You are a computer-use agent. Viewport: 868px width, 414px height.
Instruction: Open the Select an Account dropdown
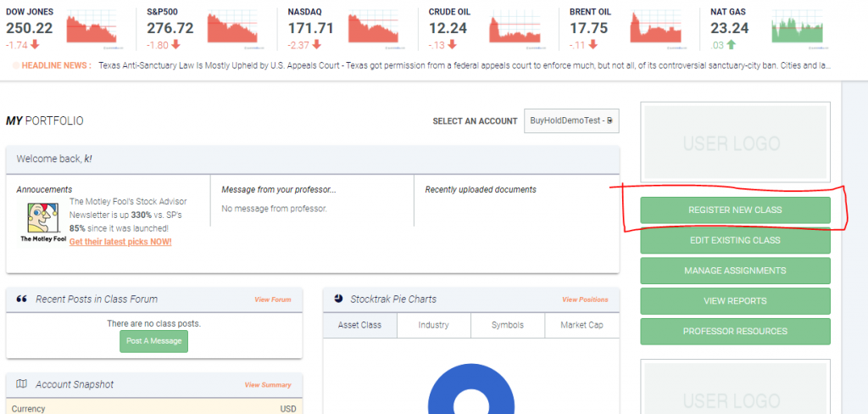pos(571,120)
